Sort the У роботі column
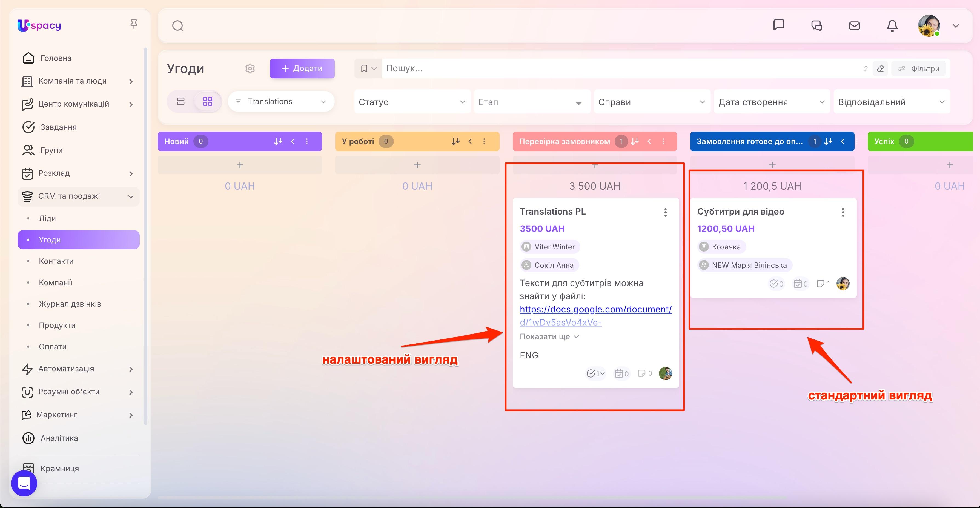The width and height of the screenshot is (980, 508). pyautogui.click(x=455, y=141)
